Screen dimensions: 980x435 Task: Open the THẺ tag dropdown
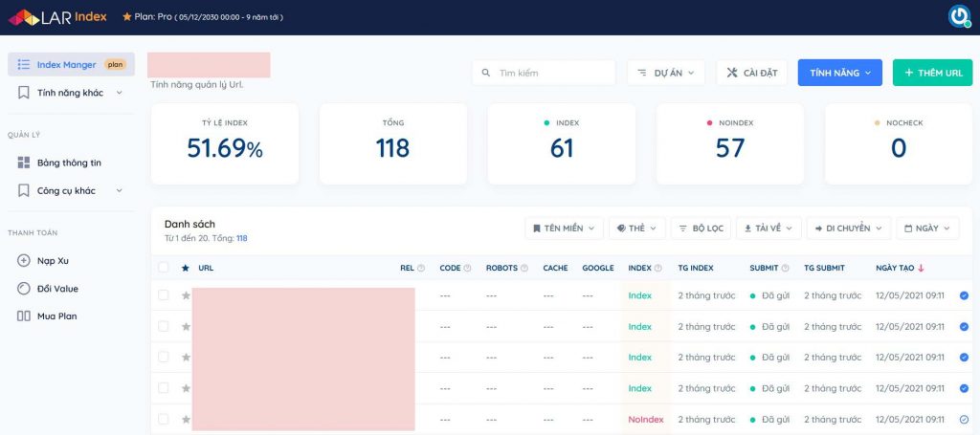(636, 228)
